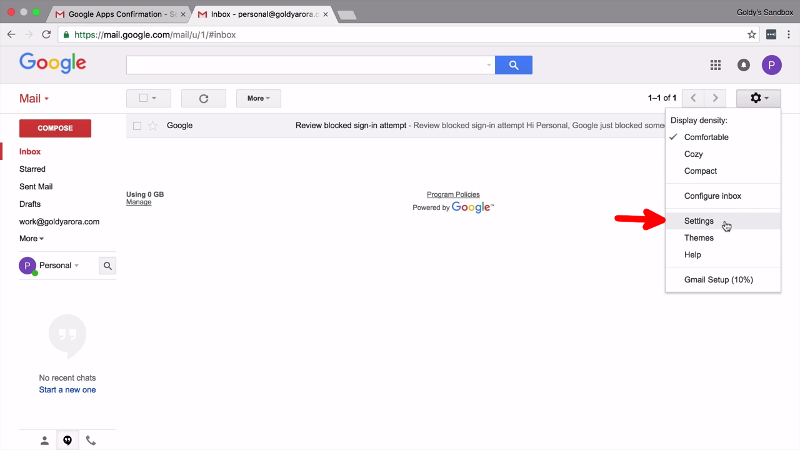Click the browser extension icon

click(771, 35)
